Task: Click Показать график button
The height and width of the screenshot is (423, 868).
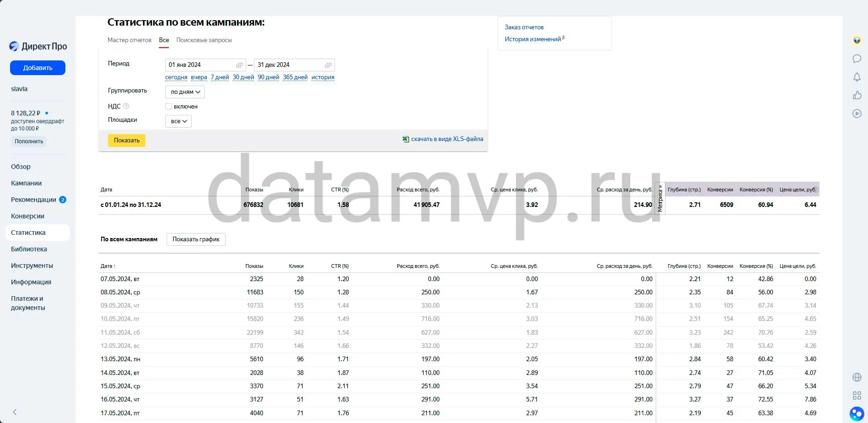Action: pos(196,239)
